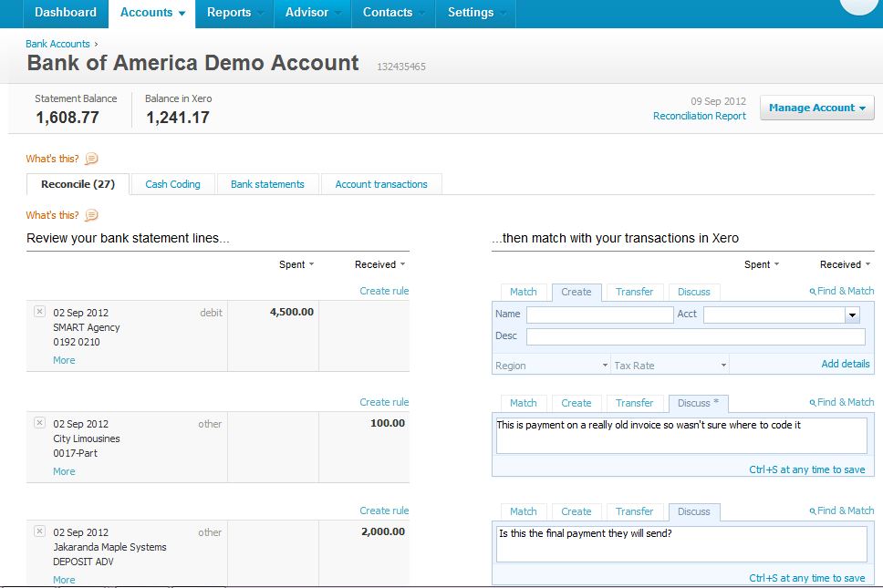The width and height of the screenshot is (883, 588).
Task: Click Find & Match for Jakaranda Maple Systems
Action: click(x=842, y=511)
